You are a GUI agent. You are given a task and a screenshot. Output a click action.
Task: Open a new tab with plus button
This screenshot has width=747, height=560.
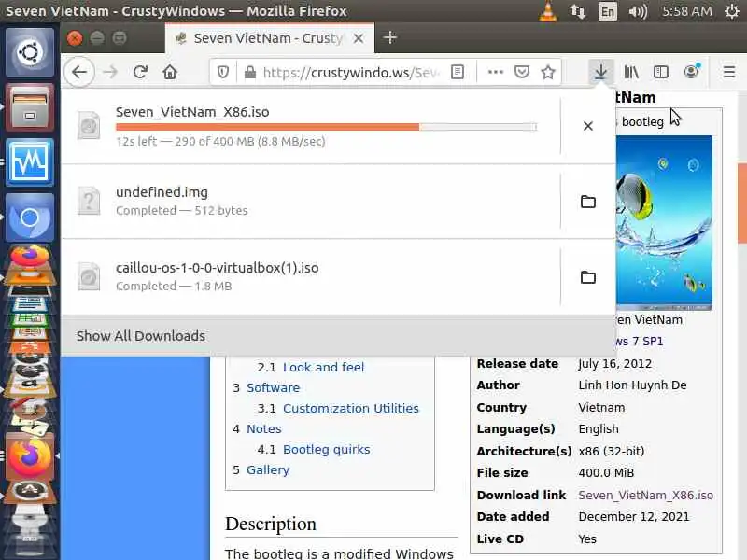(389, 37)
